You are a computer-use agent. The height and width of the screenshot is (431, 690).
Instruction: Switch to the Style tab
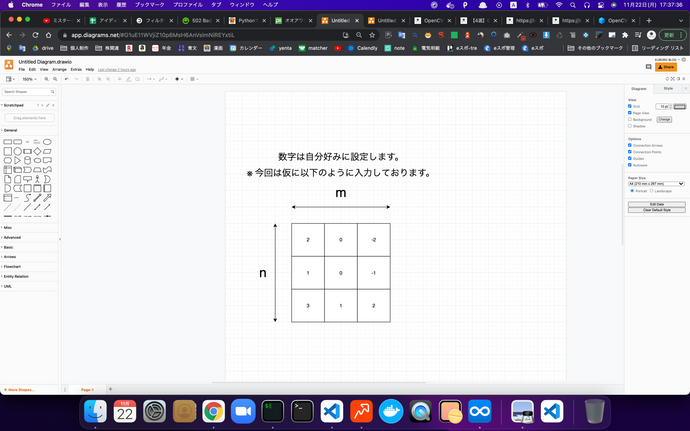[668, 88]
